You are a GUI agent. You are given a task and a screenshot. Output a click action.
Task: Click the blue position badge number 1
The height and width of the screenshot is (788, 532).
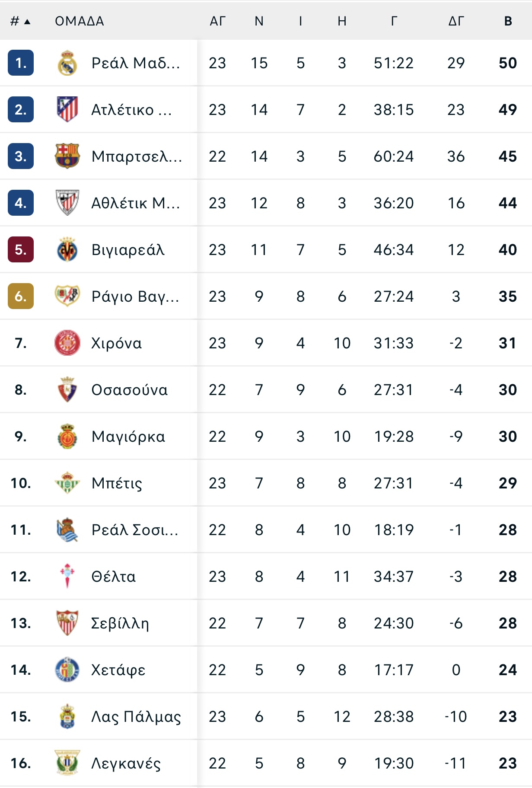pyautogui.click(x=21, y=63)
